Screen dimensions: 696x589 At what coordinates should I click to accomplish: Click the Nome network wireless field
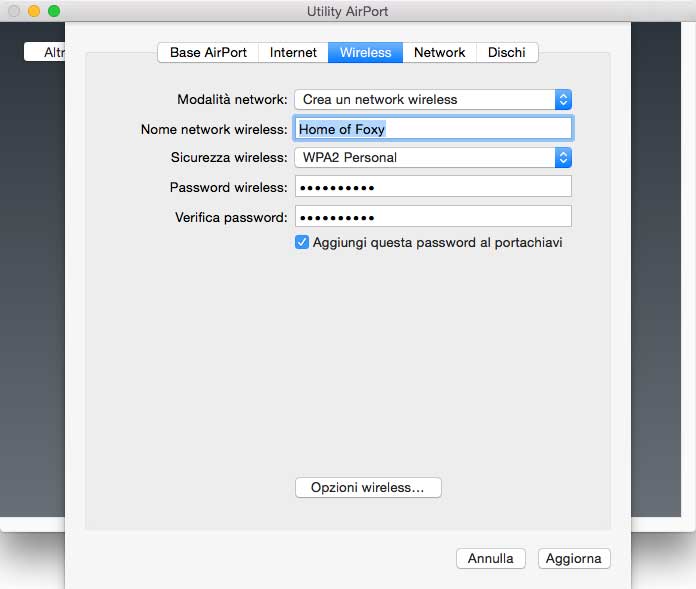coord(433,129)
